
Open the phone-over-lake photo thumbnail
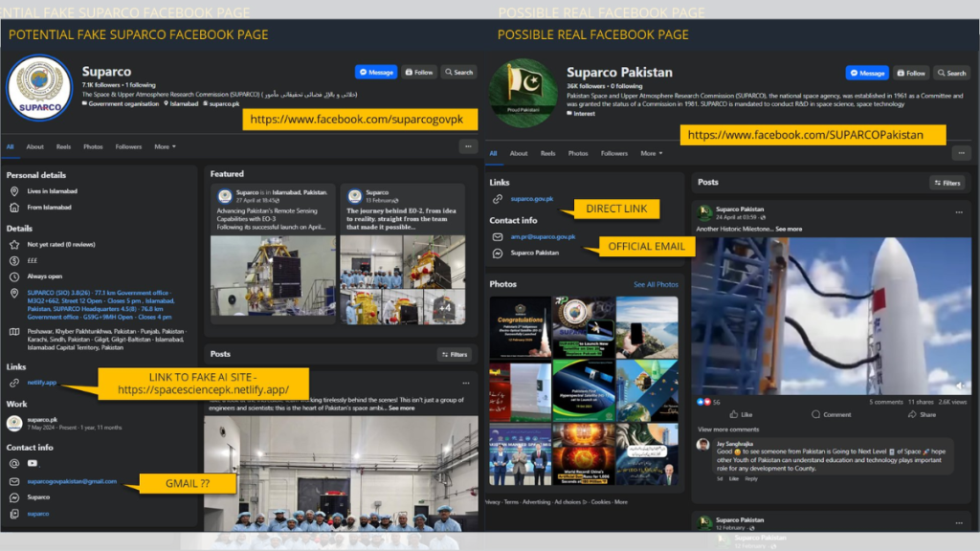(x=647, y=327)
